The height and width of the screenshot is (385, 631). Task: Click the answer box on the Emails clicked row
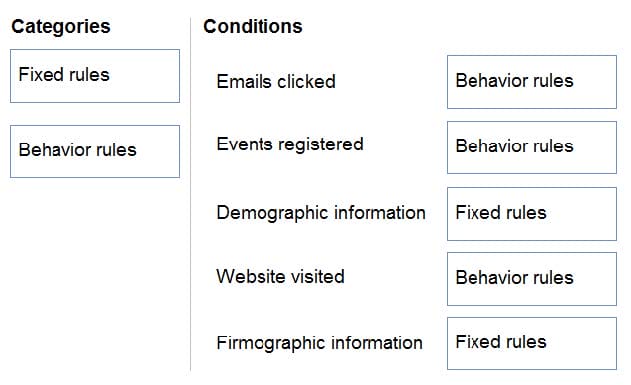tap(532, 82)
